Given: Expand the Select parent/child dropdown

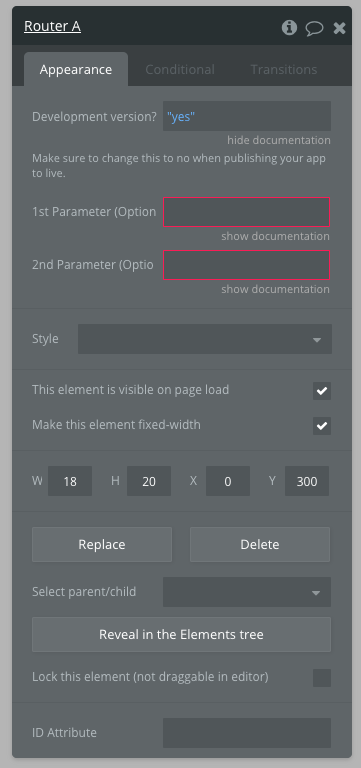Looking at the screenshot, I should coord(247,592).
